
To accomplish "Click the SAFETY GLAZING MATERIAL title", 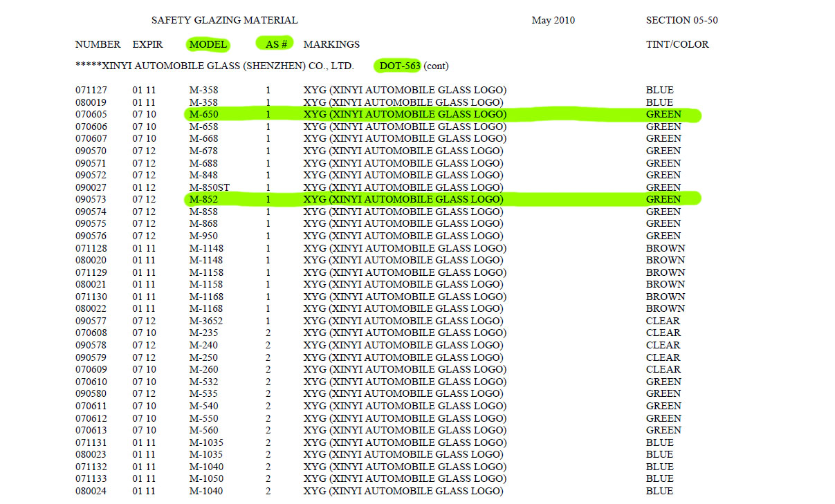I will 224,21.
